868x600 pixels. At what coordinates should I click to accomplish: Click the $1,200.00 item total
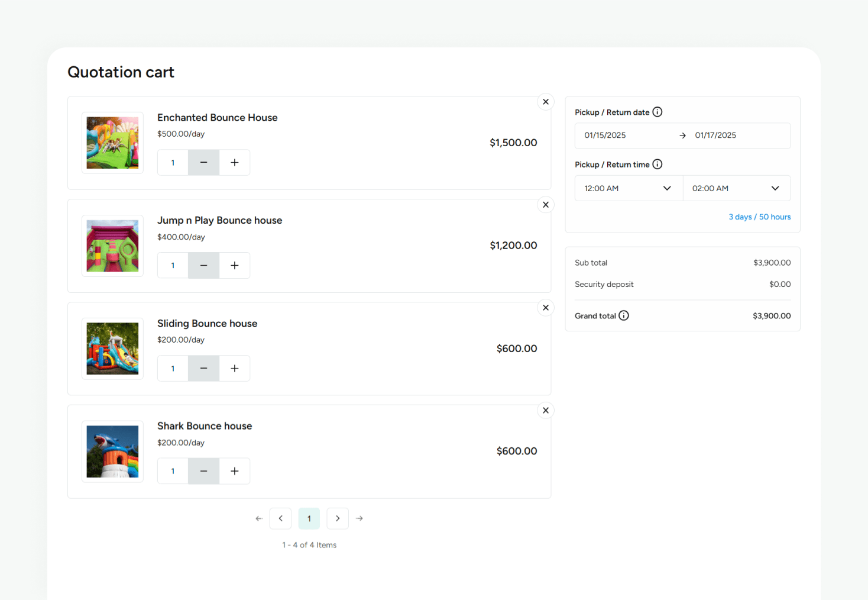[513, 246]
